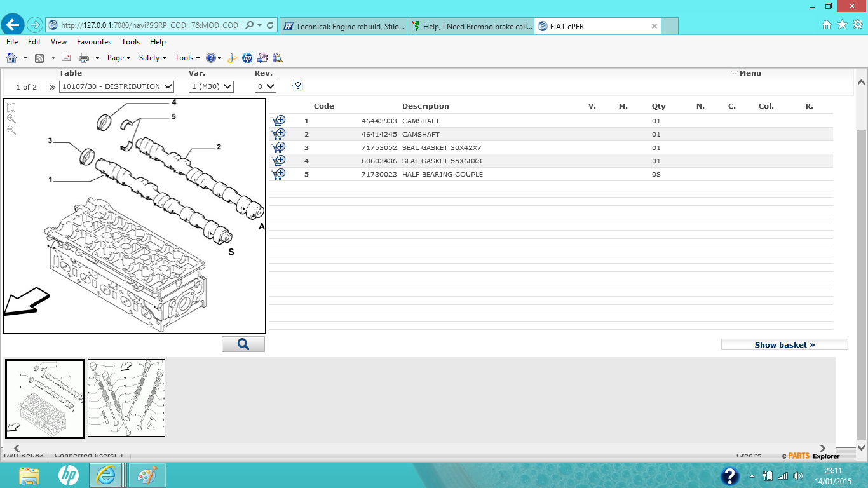
Task: Zoom in on the parts diagram
Action: click(11, 119)
